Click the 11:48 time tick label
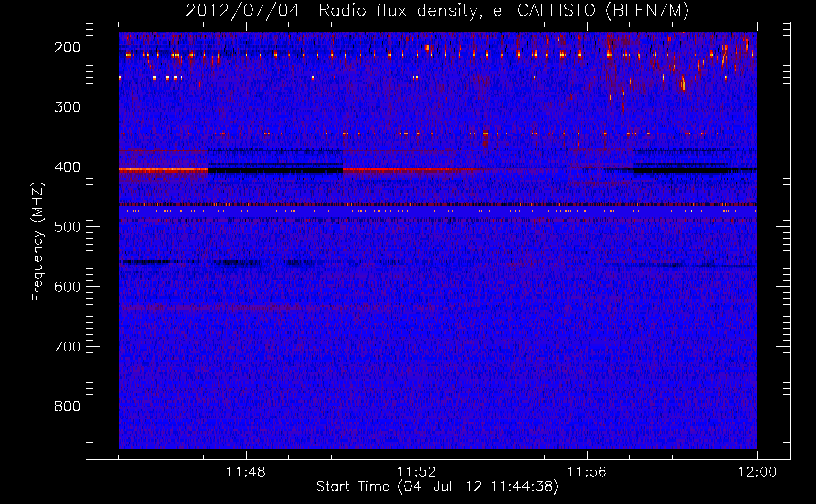Image resolution: width=816 pixels, height=504 pixels. pyautogui.click(x=246, y=472)
